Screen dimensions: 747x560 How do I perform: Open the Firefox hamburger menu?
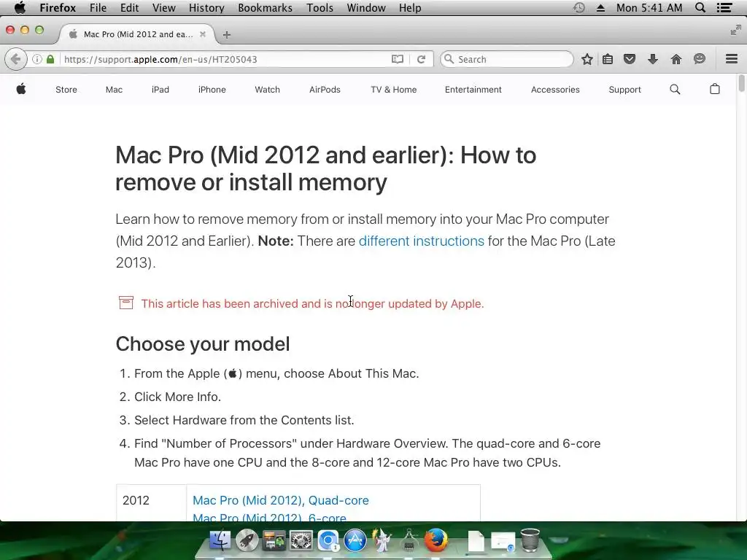tap(732, 59)
